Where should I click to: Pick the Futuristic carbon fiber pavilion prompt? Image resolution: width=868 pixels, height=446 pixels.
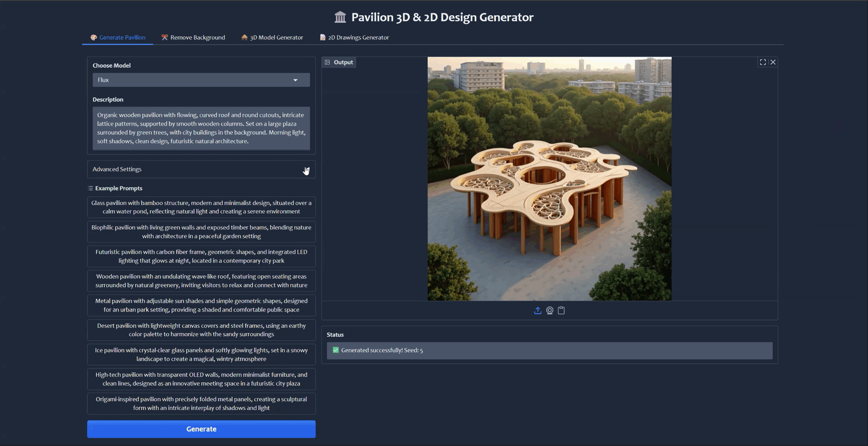(x=201, y=256)
